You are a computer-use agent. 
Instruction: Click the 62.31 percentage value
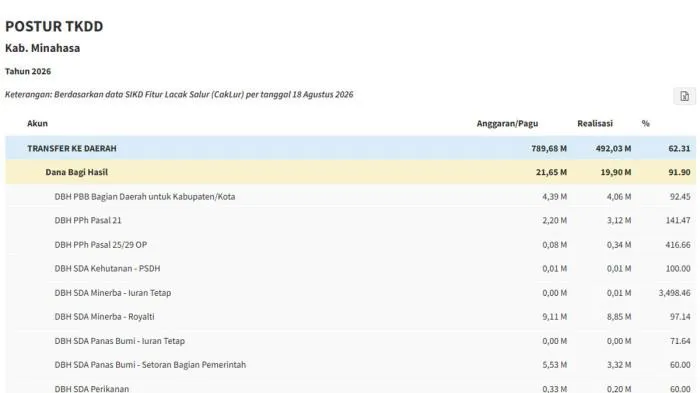click(679, 148)
